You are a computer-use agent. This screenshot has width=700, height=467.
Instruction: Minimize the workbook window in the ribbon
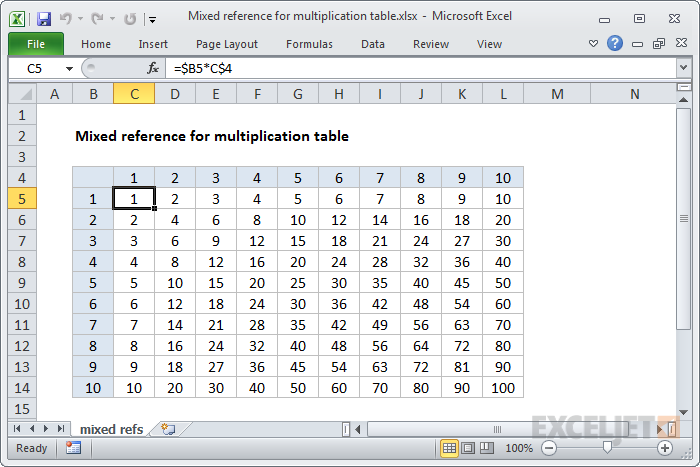click(x=638, y=44)
